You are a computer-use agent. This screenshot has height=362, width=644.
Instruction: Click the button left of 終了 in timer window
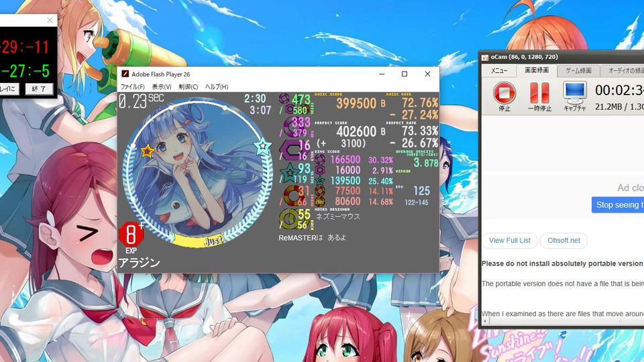pyautogui.click(x=8, y=88)
